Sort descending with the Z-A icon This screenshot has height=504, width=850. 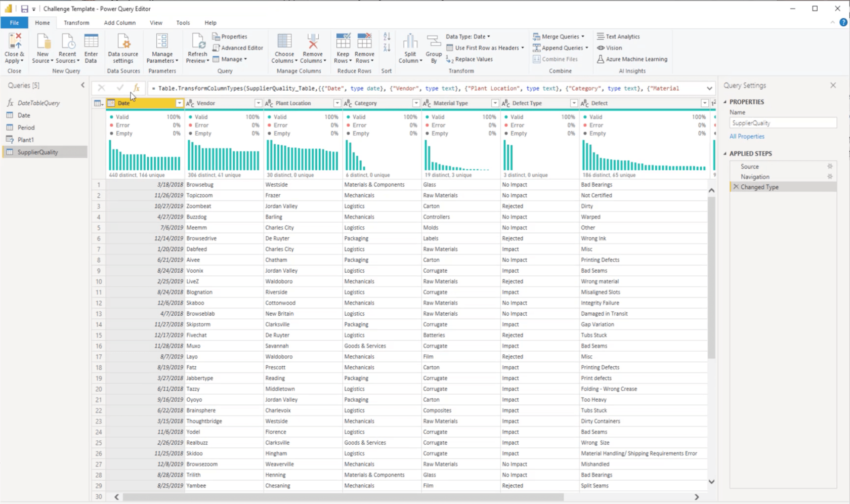click(x=387, y=48)
